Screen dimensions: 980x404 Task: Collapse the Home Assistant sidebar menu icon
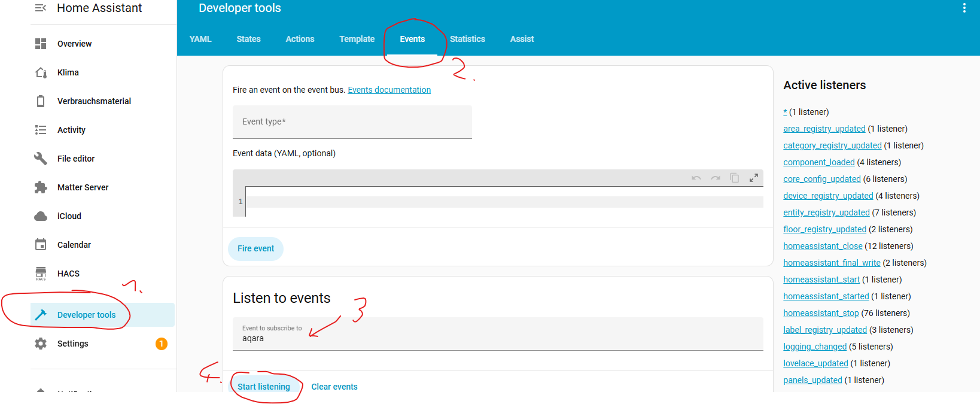[41, 8]
